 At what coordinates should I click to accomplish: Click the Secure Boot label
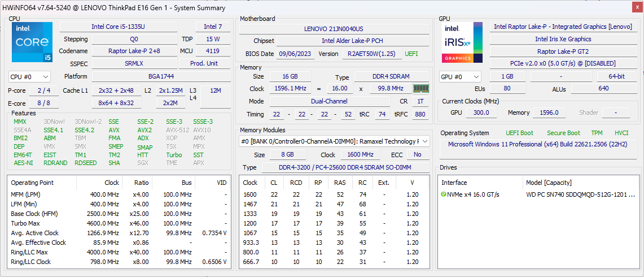pyautogui.click(x=563, y=133)
